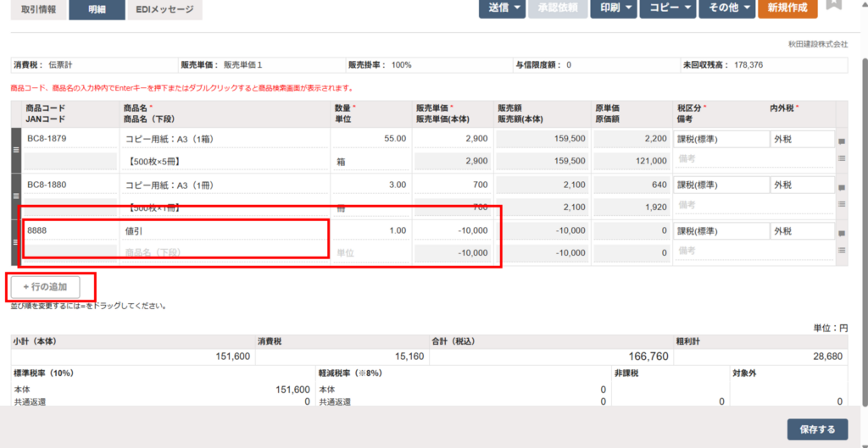Click the 行の追加 button
This screenshot has height=448, width=868.
51,287
